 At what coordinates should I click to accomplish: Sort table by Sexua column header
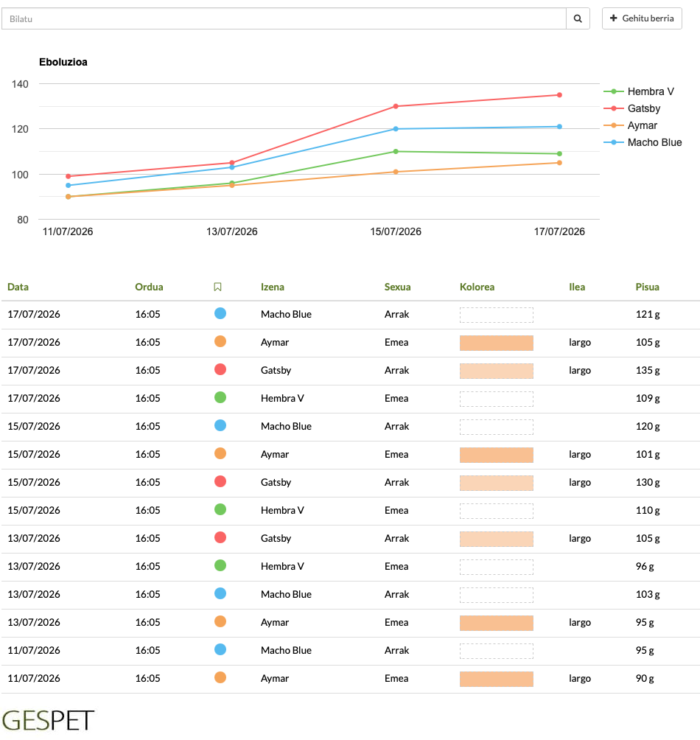(x=397, y=287)
